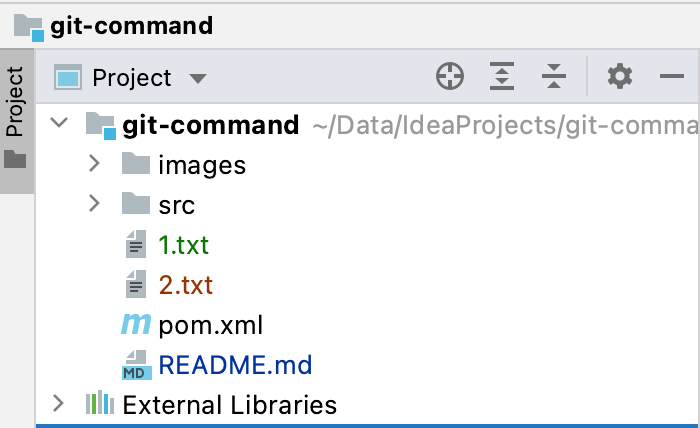
Task: Click the Collapse All icon
Action: click(554, 76)
